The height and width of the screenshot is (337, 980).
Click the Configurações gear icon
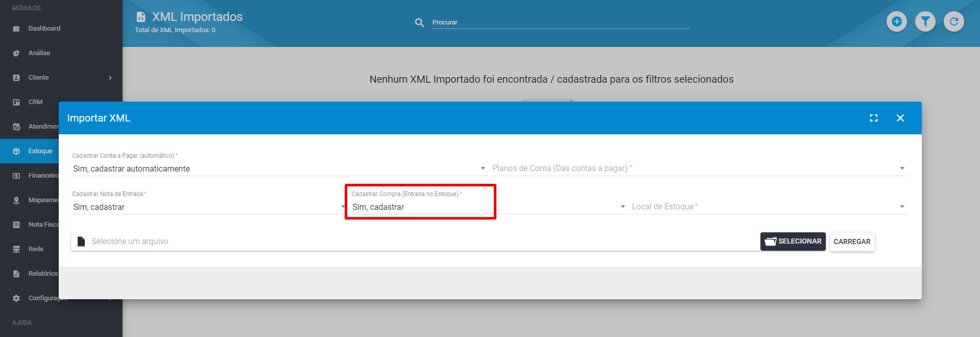point(16,298)
